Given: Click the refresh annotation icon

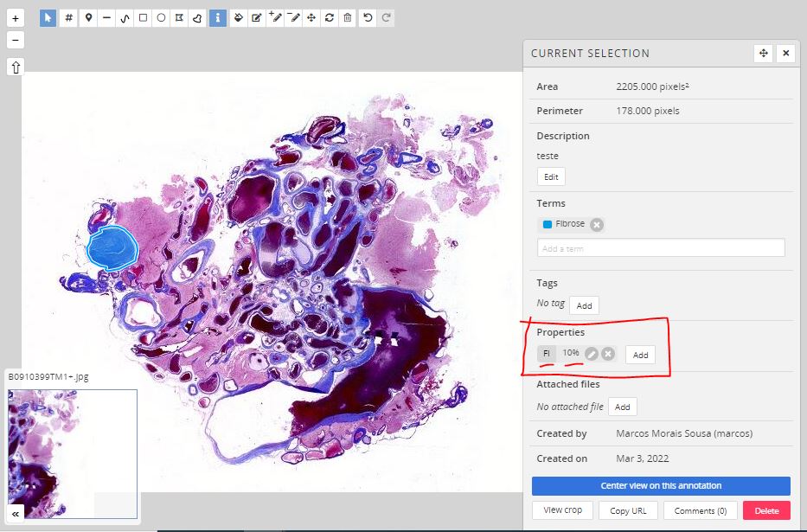Looking at the screenshot, I should [329, 17].
